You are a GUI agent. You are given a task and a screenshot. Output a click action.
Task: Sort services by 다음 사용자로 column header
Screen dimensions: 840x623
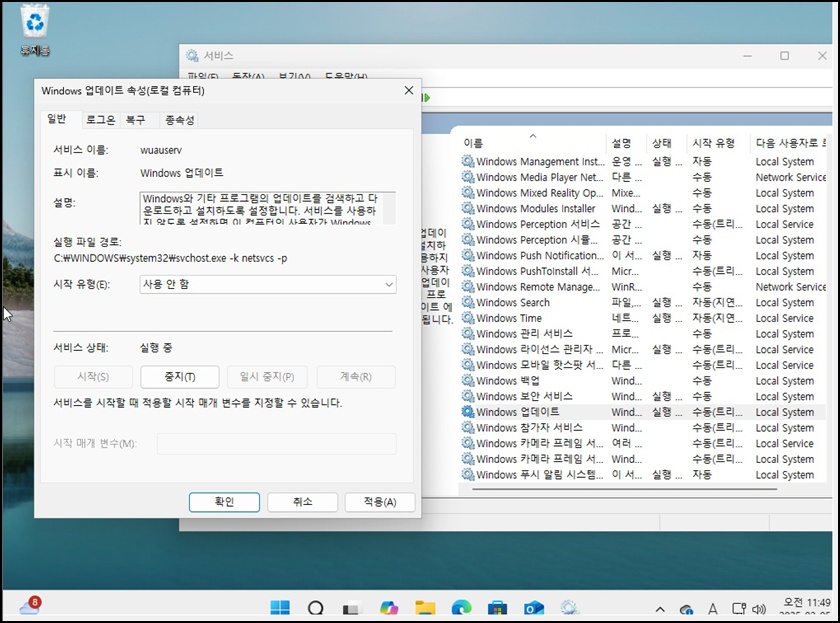tap(791, 143)
